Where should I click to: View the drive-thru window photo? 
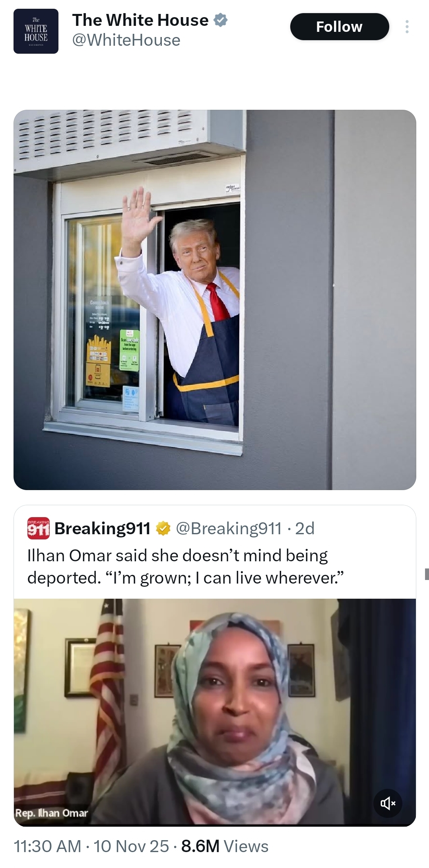click(215, 300)
